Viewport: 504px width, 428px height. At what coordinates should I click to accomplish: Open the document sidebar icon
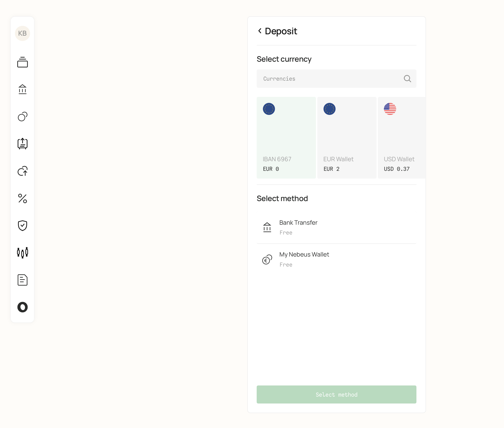[x=22, y=280]
